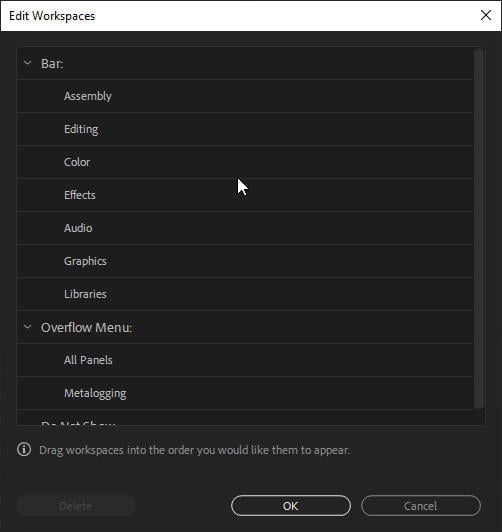Click the greyed-out Delete button

click(76, 506)
